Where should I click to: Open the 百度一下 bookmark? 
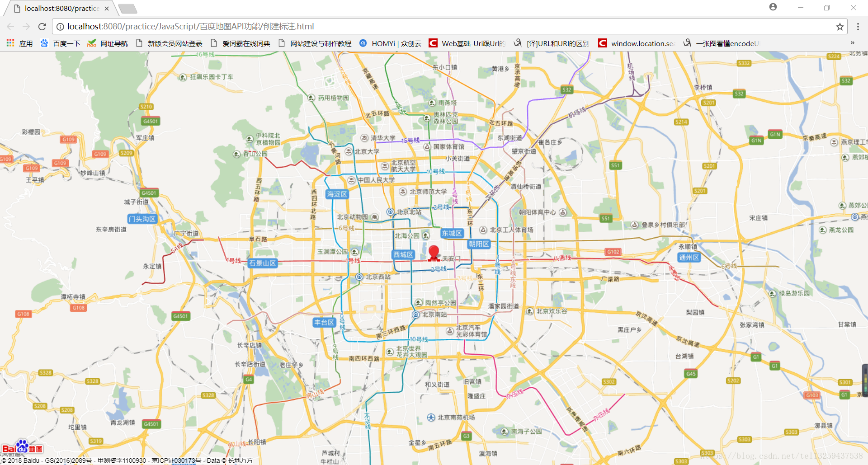(x=60, y=43)
